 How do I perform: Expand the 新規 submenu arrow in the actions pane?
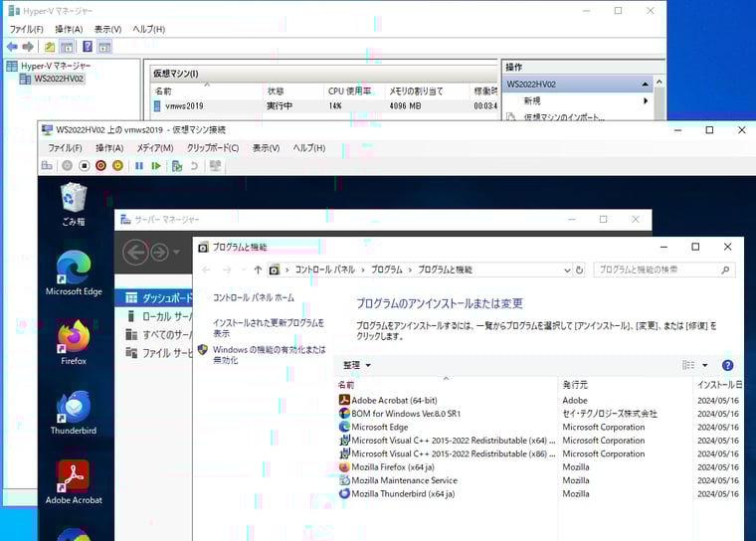pos(646,100)
